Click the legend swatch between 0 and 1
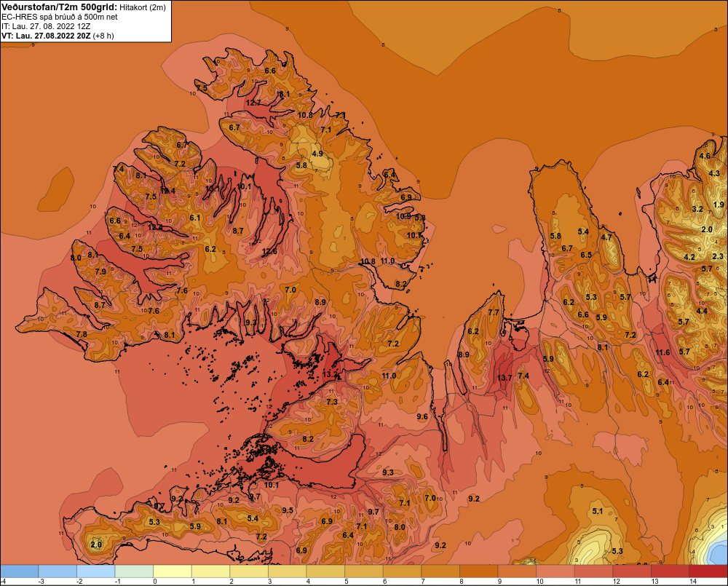This screenshot has height=586, width=728. point(173,571)
